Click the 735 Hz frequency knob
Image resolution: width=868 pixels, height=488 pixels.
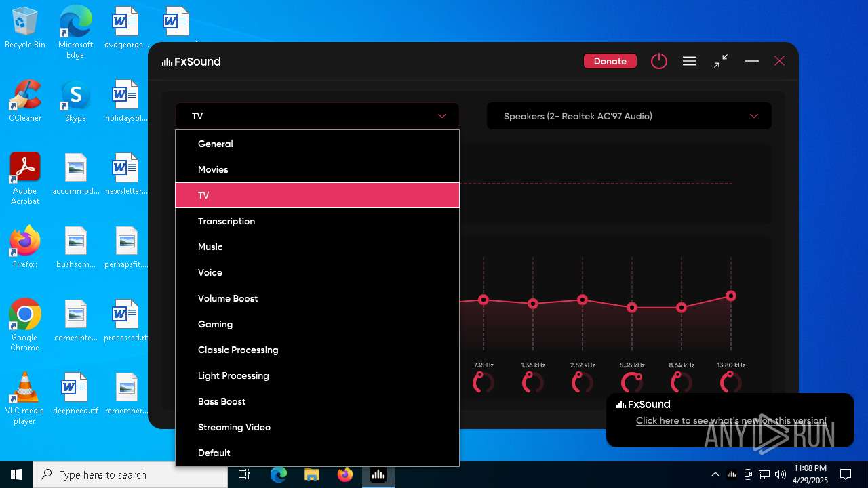click(x=484, y=382)
